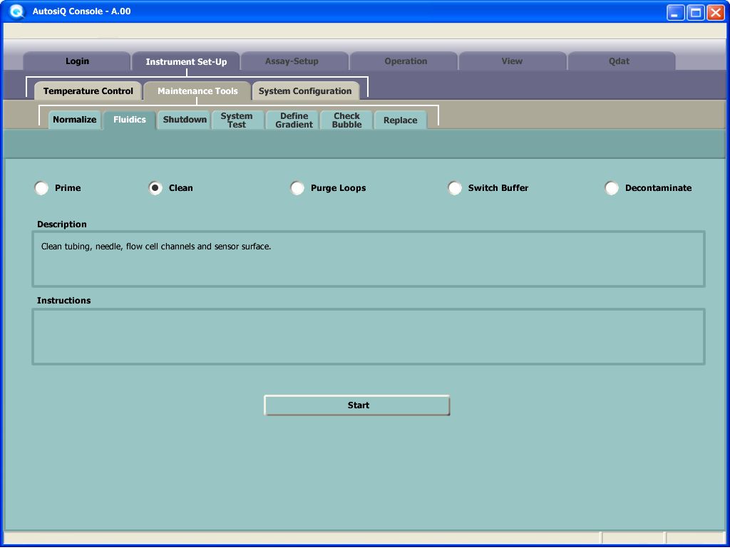Open System Configuration sub-tab
Viewport: 730px width, 560px height.
point(305,90)
